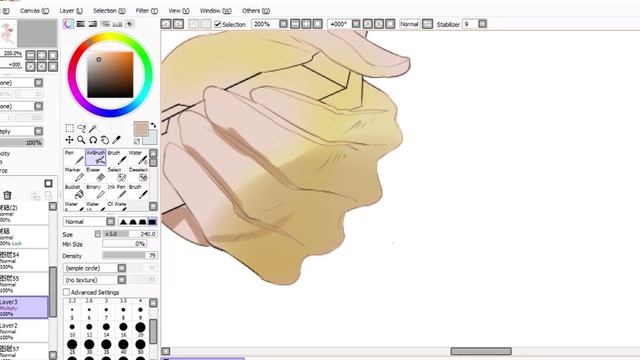Select the AirBrush tool
This screenshot has width=640, height=360.
96,157
